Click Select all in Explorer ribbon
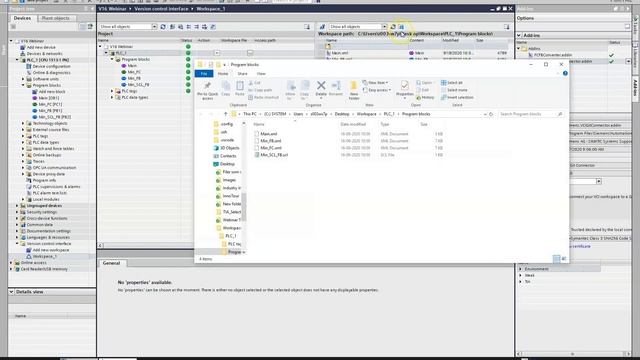This screenshot has height=360, width=640. (451, 82)
